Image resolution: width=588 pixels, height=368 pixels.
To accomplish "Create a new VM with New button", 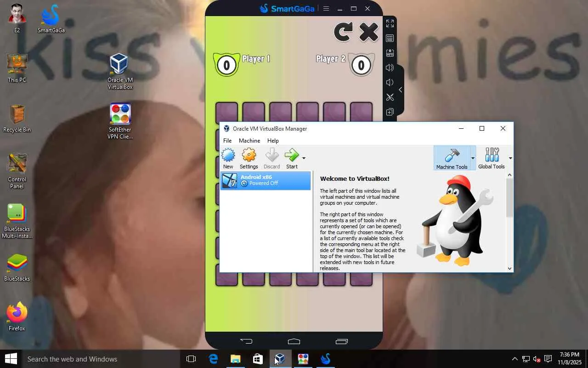I will pos(228,159).
